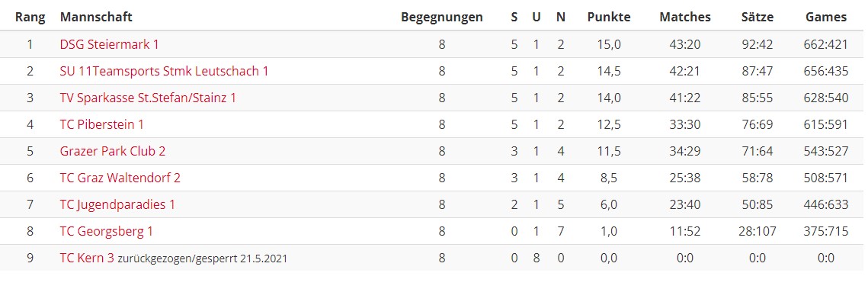The height and width of the screenshot is (289, 868).
Task: Click the Mannschaft column header
Action: 96,18
